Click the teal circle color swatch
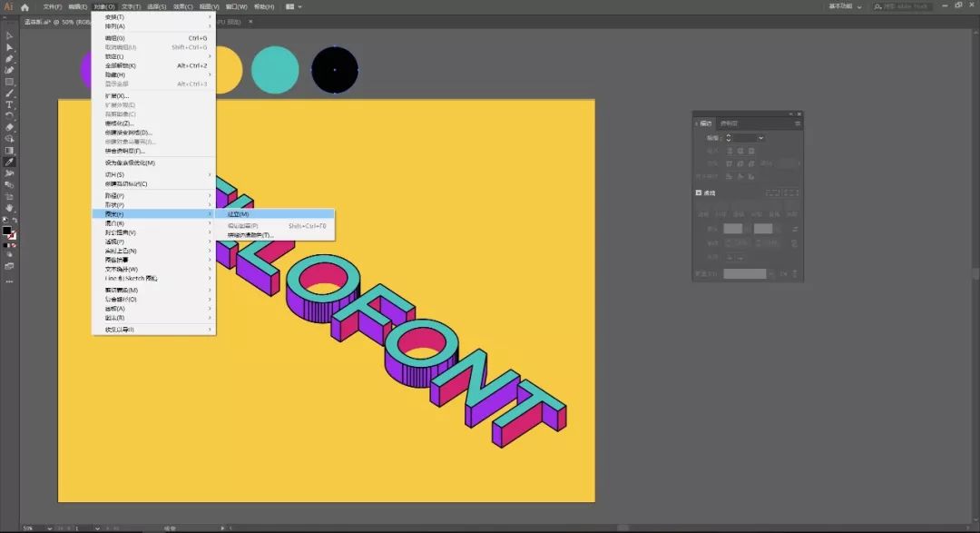The image size is (980, 533). tap(275, 70)
